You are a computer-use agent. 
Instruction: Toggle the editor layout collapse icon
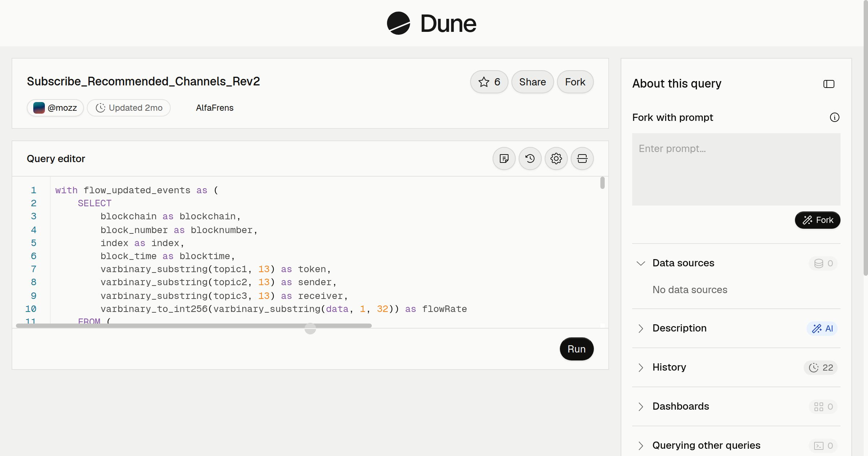pos(582,159)
